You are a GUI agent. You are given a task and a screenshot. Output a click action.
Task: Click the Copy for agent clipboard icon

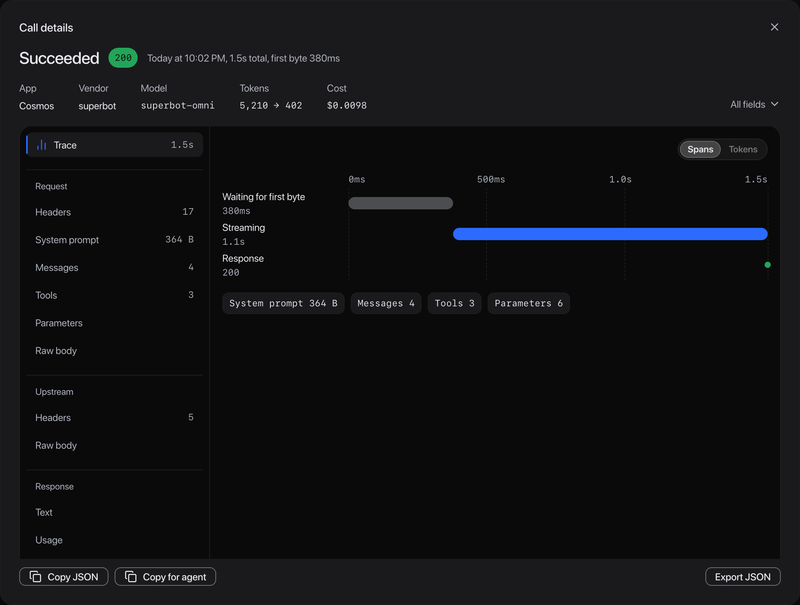click(x=131, y=576)
